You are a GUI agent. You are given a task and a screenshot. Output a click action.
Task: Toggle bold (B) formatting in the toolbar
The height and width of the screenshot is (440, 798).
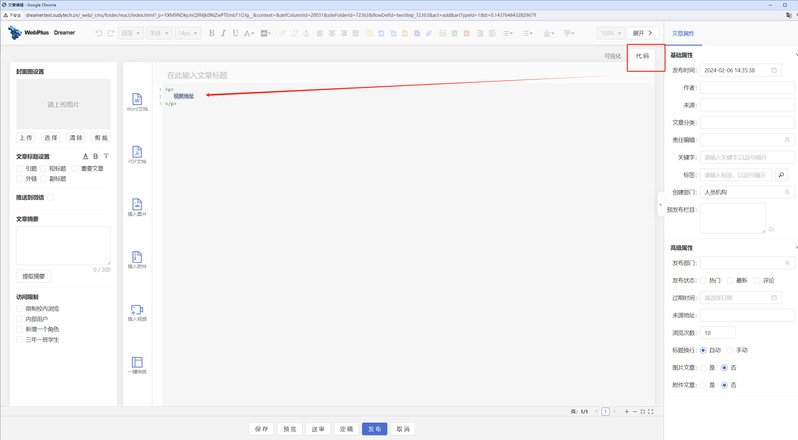click(212, 33)
